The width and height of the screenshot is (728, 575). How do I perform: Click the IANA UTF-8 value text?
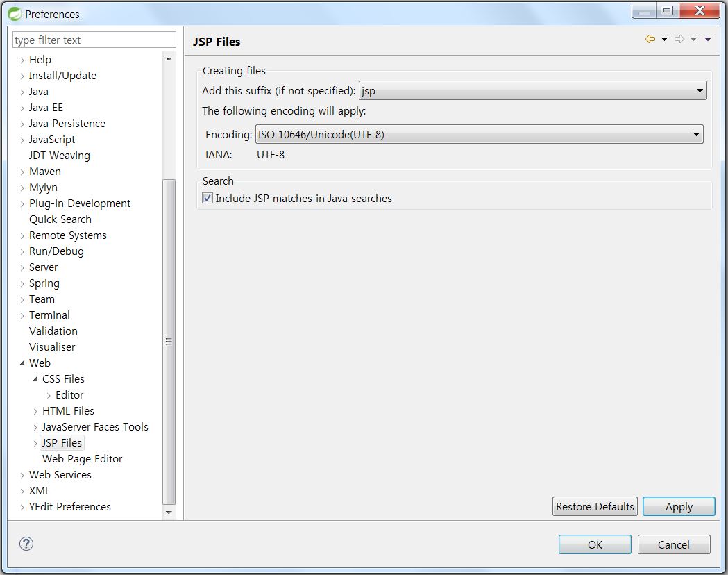271,155
